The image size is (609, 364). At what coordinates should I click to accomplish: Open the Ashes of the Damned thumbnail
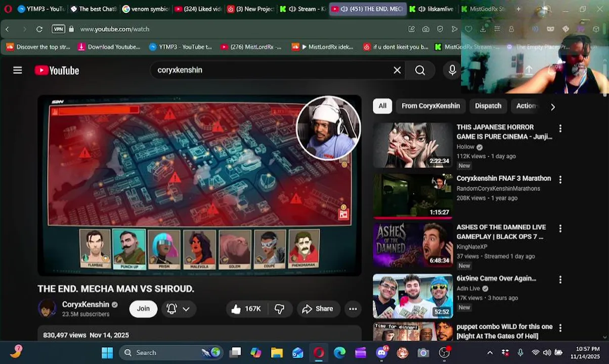point(413,245)
